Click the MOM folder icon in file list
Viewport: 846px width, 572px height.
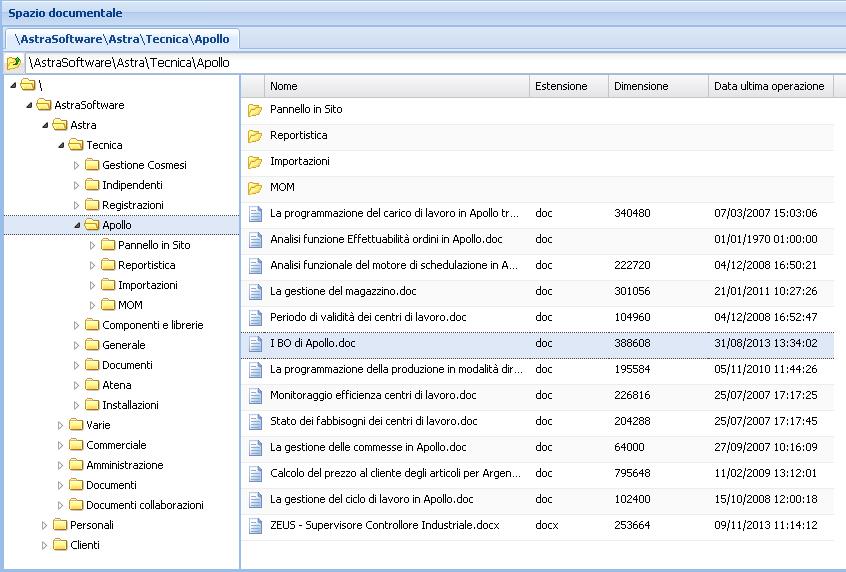pyautogui.click(x=255, y=188)
